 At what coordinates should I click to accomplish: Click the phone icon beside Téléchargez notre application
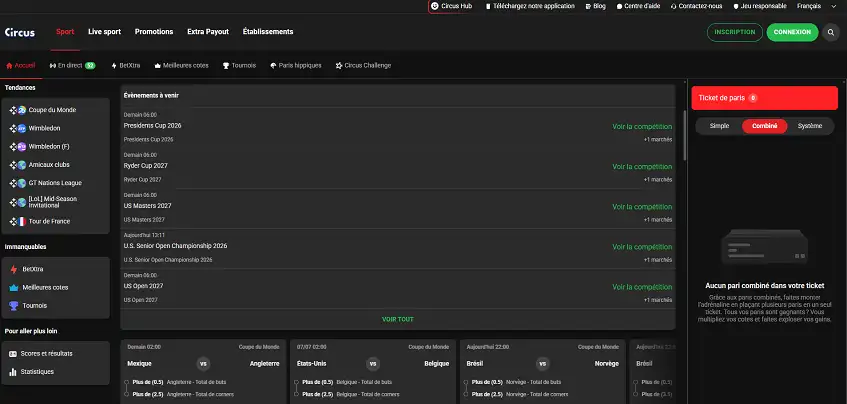[x=488, y=6]
